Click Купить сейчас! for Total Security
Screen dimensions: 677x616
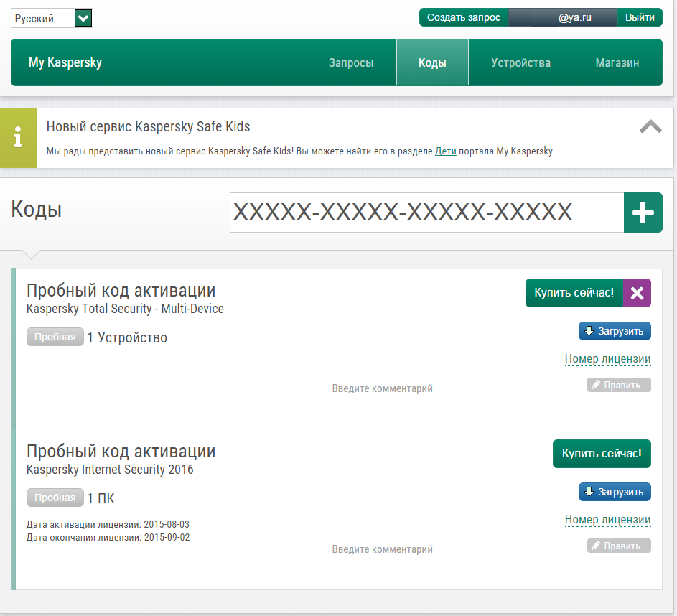(x=574, y=293)
